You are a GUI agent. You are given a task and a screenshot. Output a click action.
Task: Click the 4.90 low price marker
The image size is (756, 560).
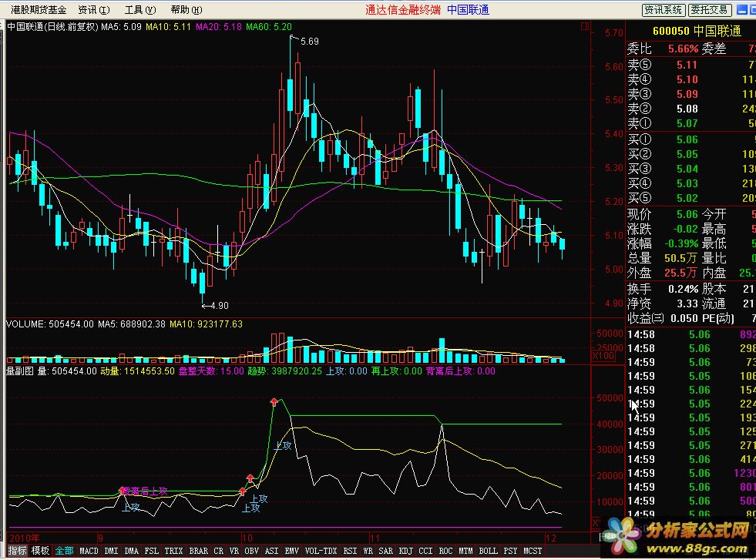click(220, 306)
